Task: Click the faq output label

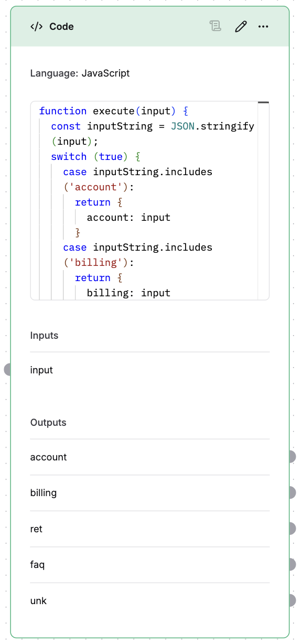Action: click(x=37, y=564)
